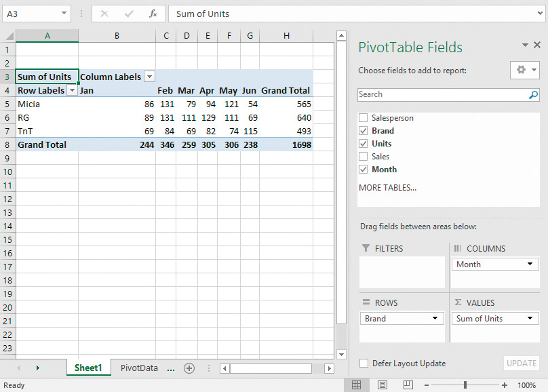Check the Salesperson field checkbox
Screen dimensions: 548x392
point(364,118)
